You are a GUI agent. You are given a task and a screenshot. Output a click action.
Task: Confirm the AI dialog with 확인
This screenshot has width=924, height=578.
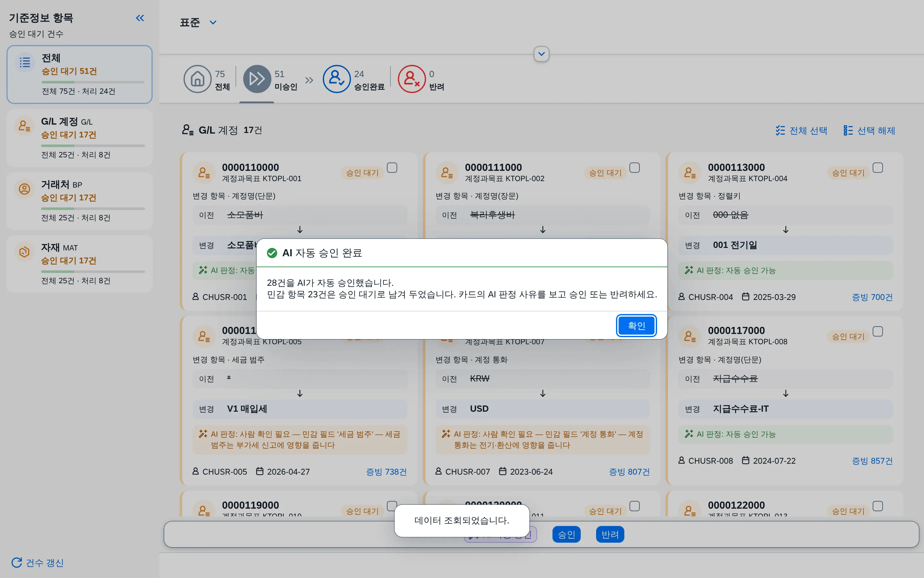pyautogui.click(x=637, y=326)
